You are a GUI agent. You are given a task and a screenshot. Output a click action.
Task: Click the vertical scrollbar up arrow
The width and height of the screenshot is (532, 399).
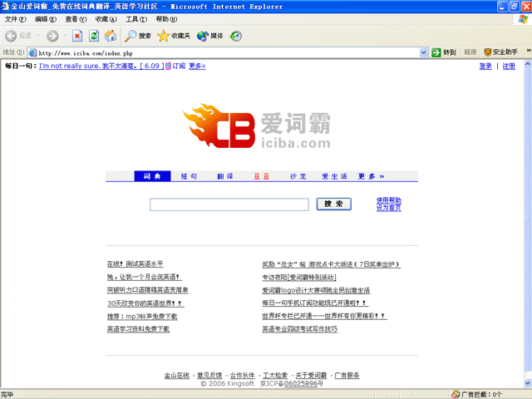(528, 63)
